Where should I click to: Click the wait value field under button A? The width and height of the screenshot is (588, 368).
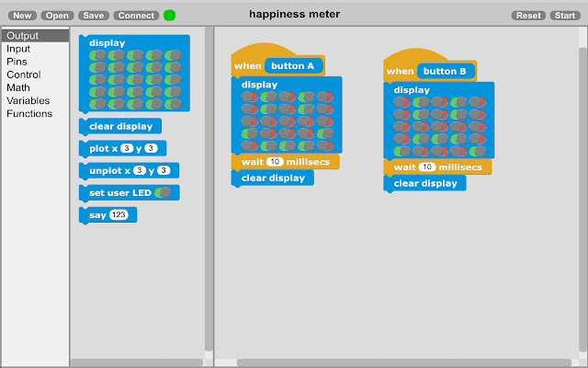[x=275, y=162]
